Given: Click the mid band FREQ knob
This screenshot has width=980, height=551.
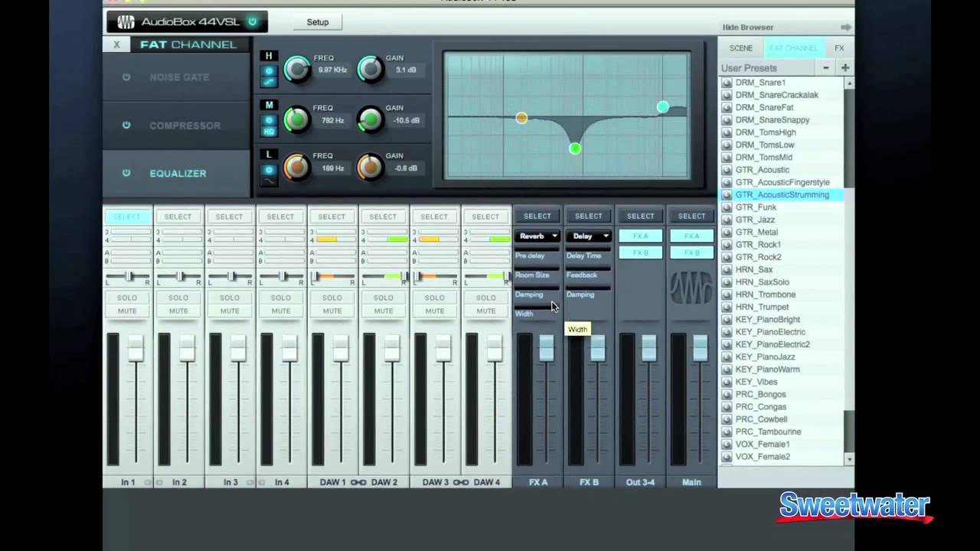Looking at the screenshot, I should pos(296,119).
